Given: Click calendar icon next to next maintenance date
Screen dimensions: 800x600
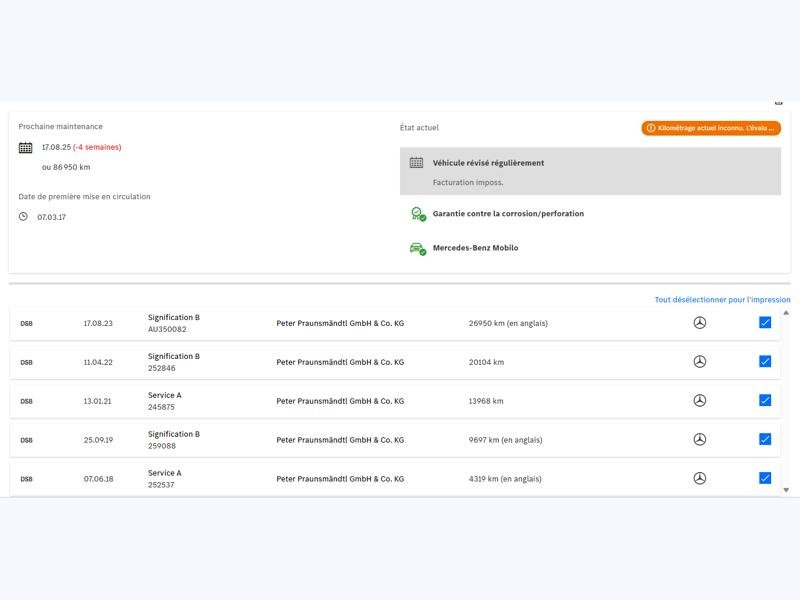Looking at the screenshot, I should 26,148.
